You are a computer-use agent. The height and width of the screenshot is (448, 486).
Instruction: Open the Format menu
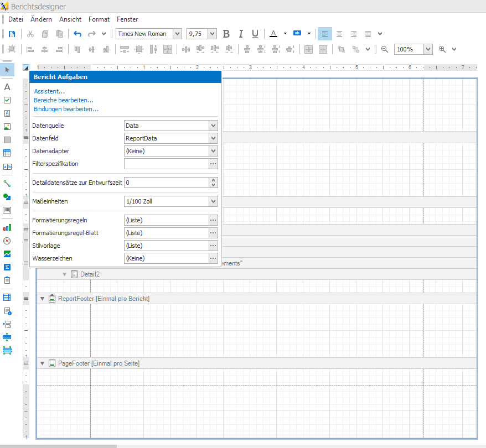tap(99, 19)
